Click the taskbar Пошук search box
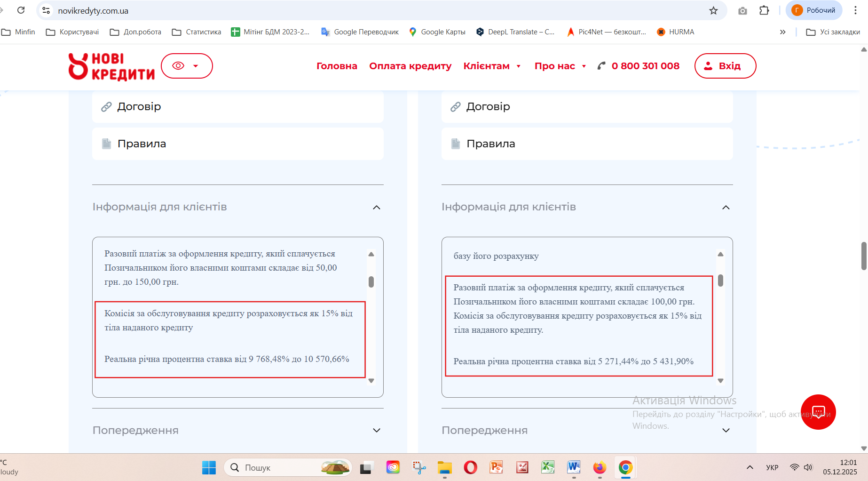This screenshot has height=481, width=868. 288,467
